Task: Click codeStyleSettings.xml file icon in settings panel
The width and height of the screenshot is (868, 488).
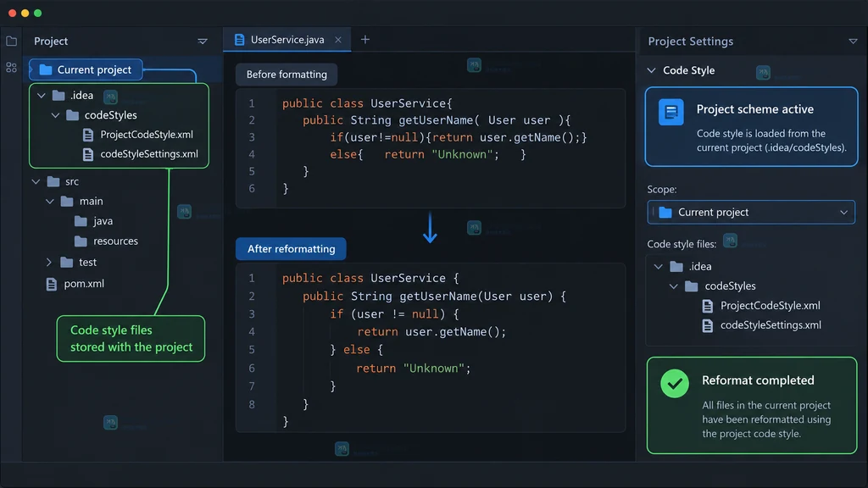Action: click(708, 325)
